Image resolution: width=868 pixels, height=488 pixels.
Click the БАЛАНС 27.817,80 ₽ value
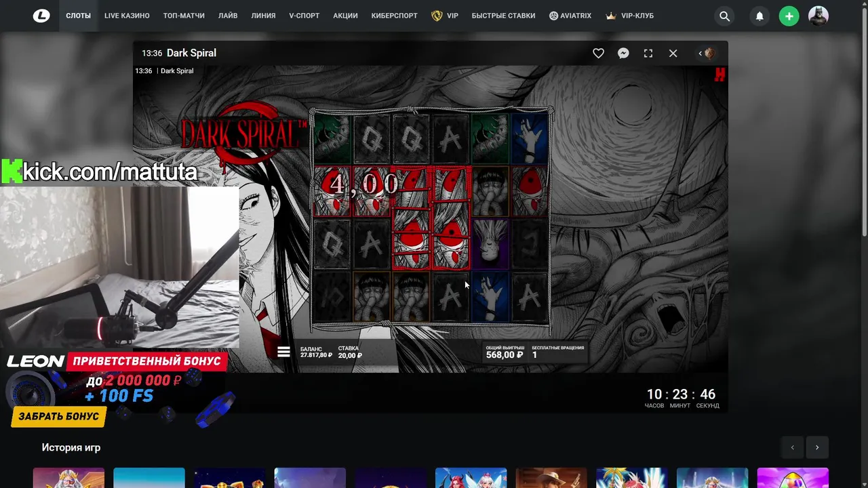click(316, 355)
